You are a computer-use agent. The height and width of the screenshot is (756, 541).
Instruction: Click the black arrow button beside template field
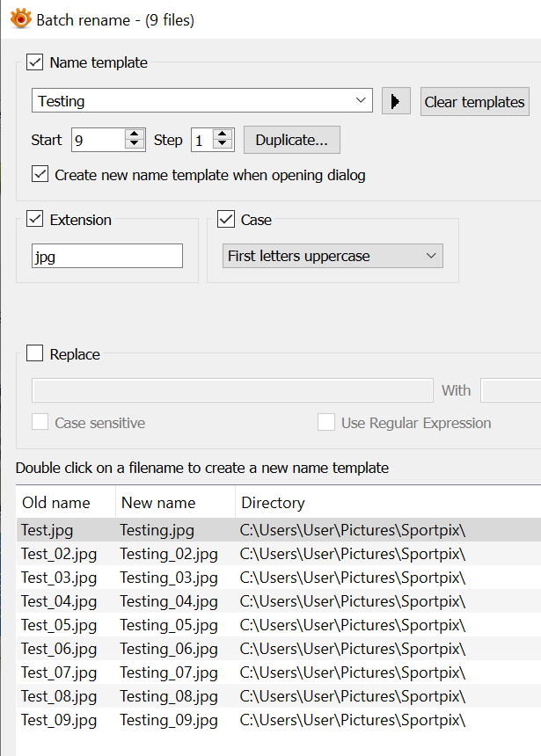[396, 101]
